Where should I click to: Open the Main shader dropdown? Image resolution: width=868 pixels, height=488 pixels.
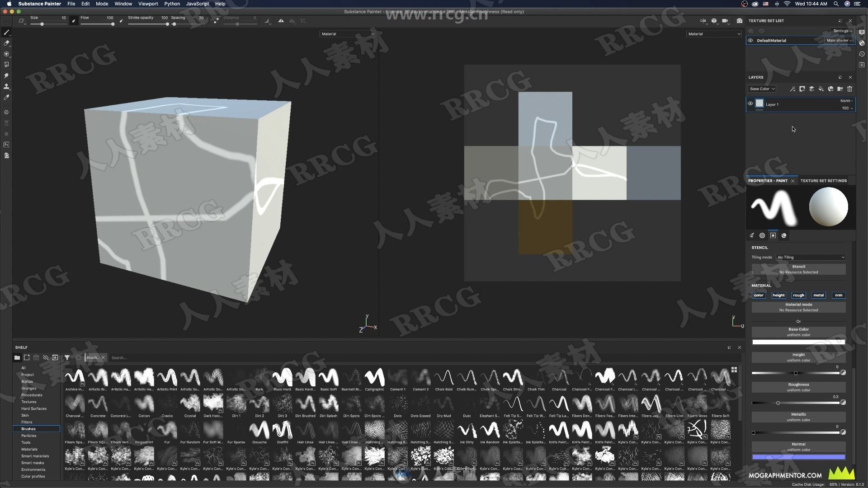click(839, 40)
